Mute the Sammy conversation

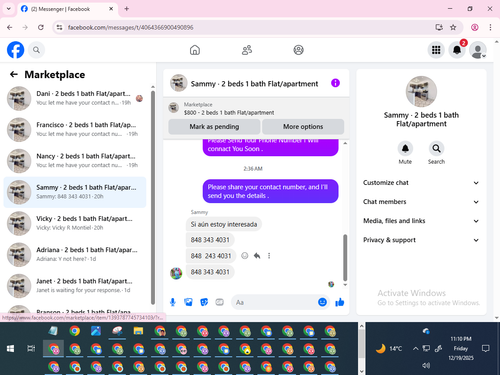[405, 148]
